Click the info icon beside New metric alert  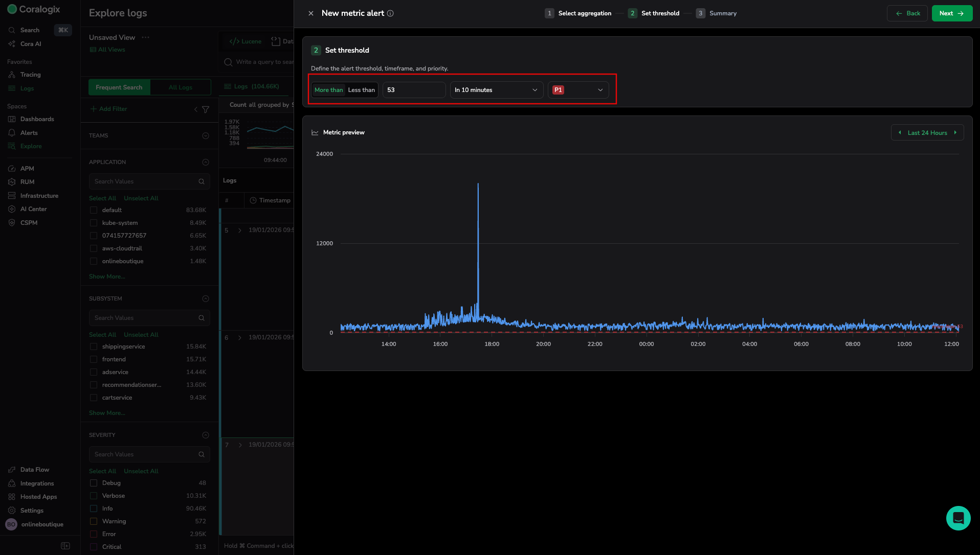click(x=390, y=13)
